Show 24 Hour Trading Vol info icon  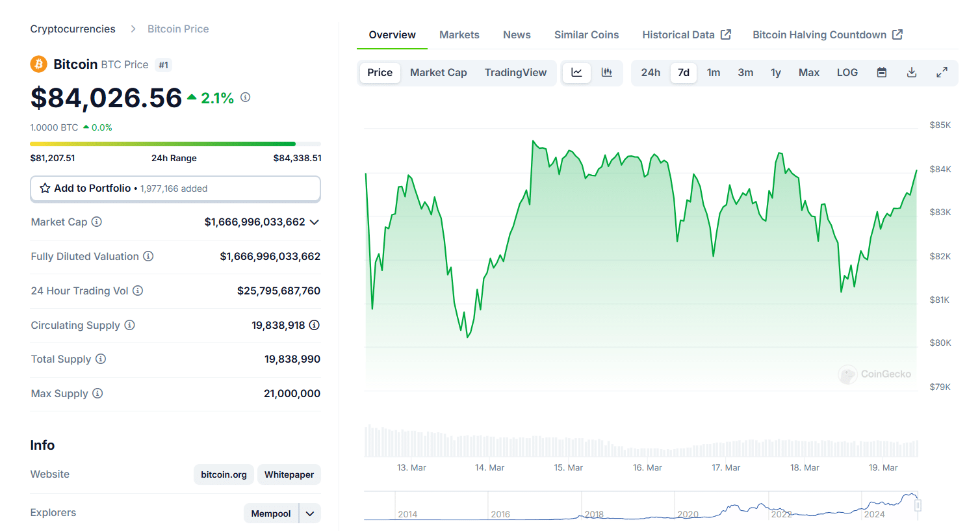point(138,291)
